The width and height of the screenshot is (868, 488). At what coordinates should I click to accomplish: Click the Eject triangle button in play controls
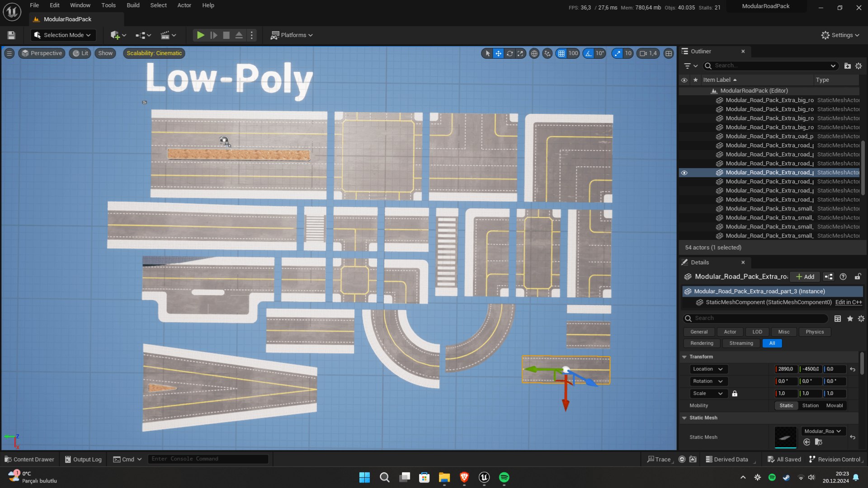point(239,35)
